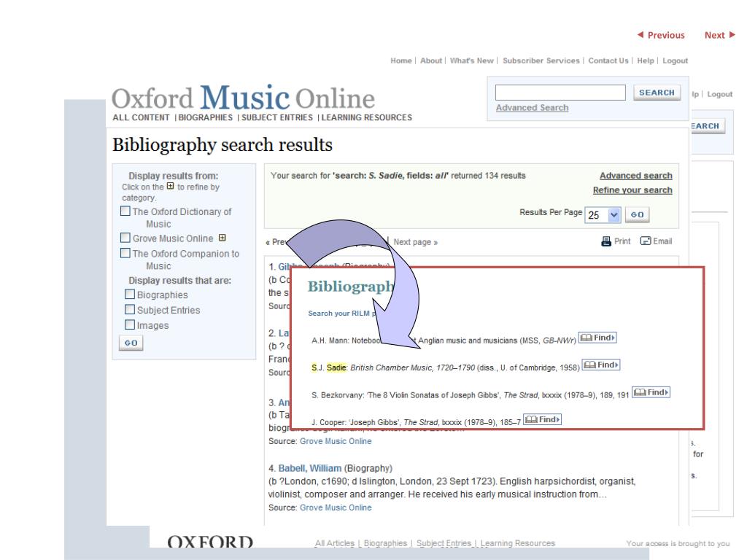
Task: Click Find for A.H. Mann entry
Action: click(x=597, y=338)
